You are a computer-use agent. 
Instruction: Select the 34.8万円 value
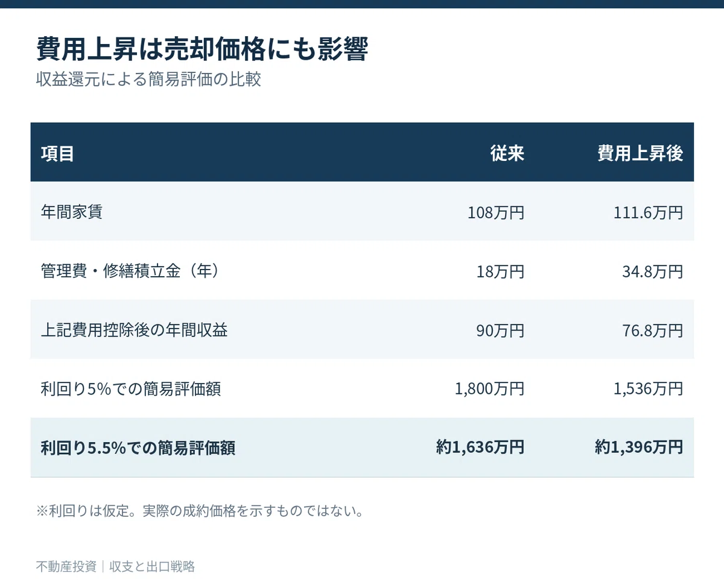coord(653,271)
